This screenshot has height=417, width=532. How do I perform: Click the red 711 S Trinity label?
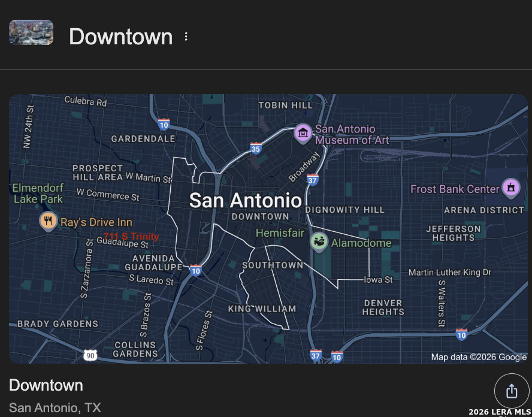(131, 236)
